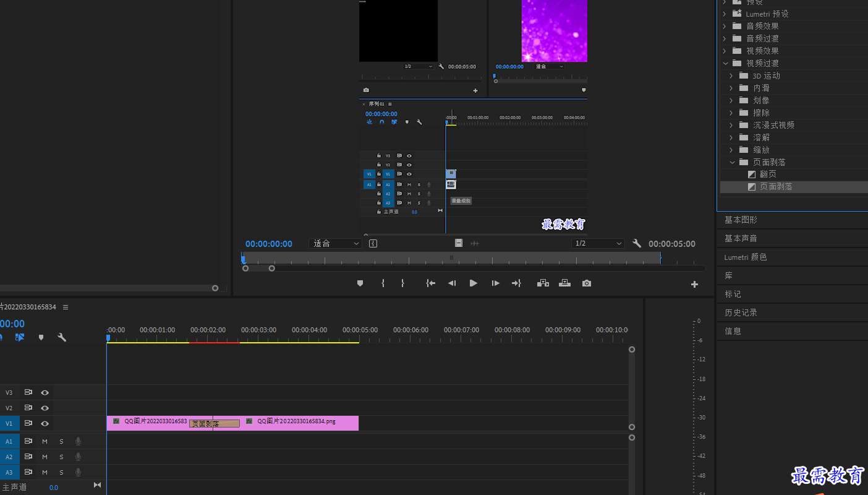Target the A3 track header

[x=9, y=472]
